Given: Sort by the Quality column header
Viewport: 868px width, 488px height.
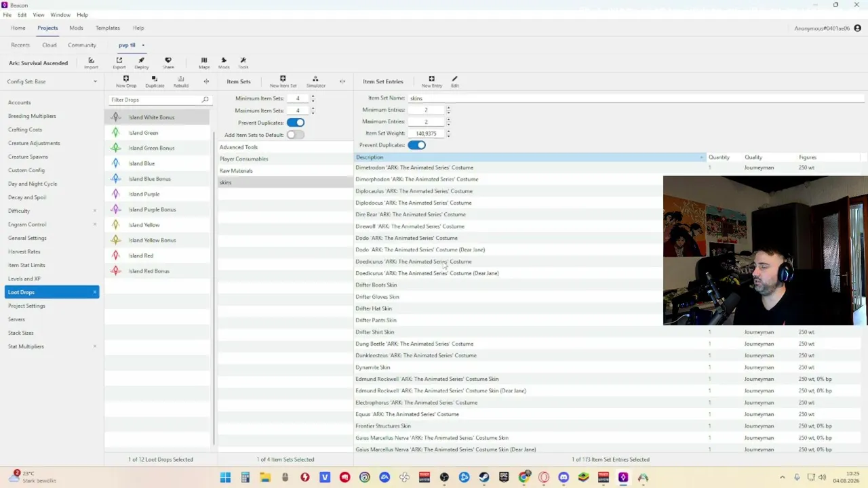Looking at the screenshot, I should pos(768,157).
